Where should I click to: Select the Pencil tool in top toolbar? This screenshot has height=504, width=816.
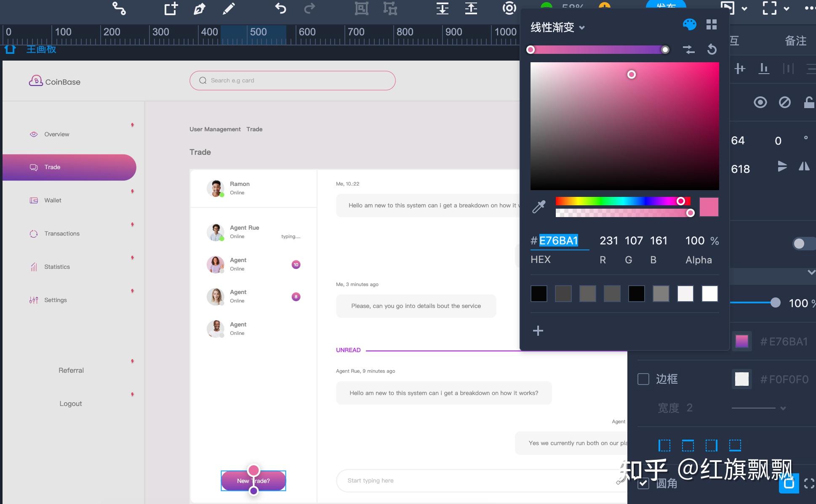tap(229, 8)
